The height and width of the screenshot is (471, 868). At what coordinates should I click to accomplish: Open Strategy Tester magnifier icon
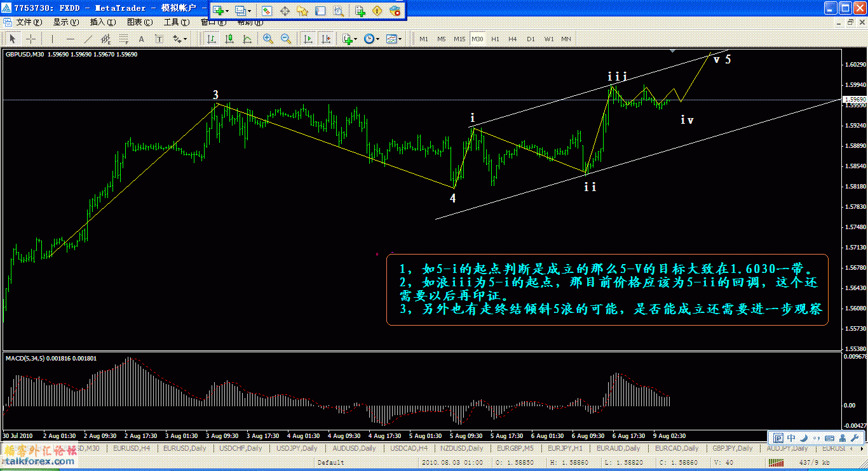(x=338, y=11)
